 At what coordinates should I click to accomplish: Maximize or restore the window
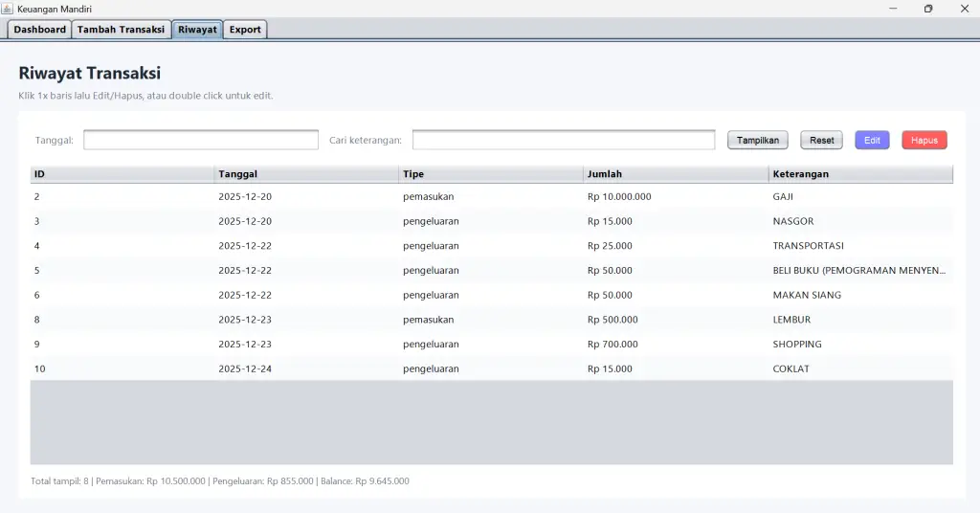[x=927, y=9]
